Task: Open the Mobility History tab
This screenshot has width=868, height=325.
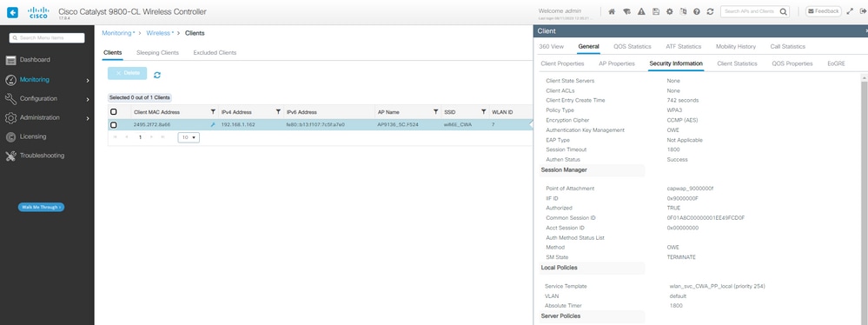Action: [736, 47]
